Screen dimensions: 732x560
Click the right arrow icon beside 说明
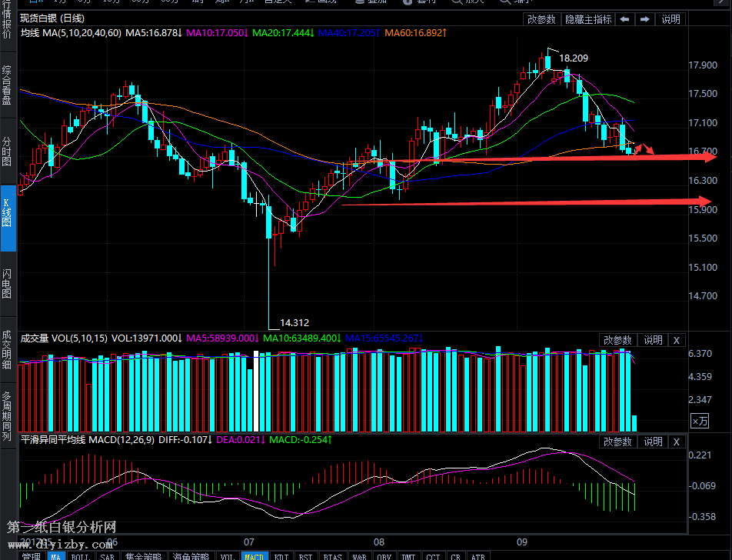point(644,19)
